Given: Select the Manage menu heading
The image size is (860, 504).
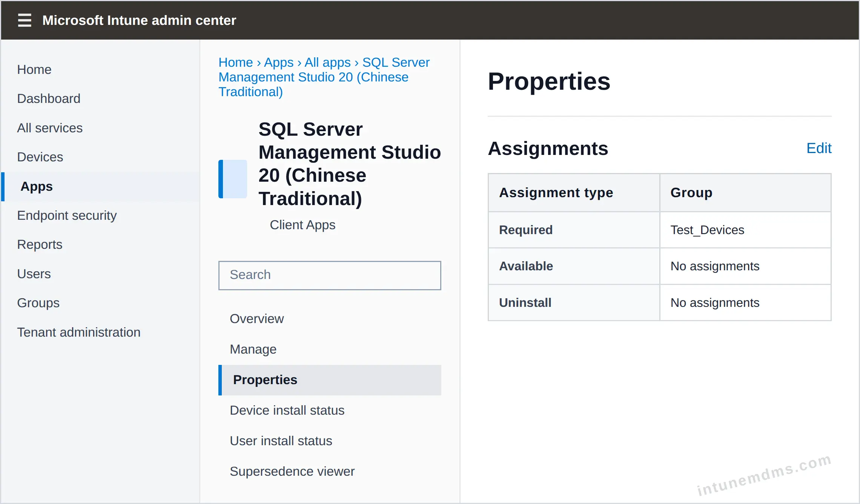Looking at the screenshot, I should (253, 349).
